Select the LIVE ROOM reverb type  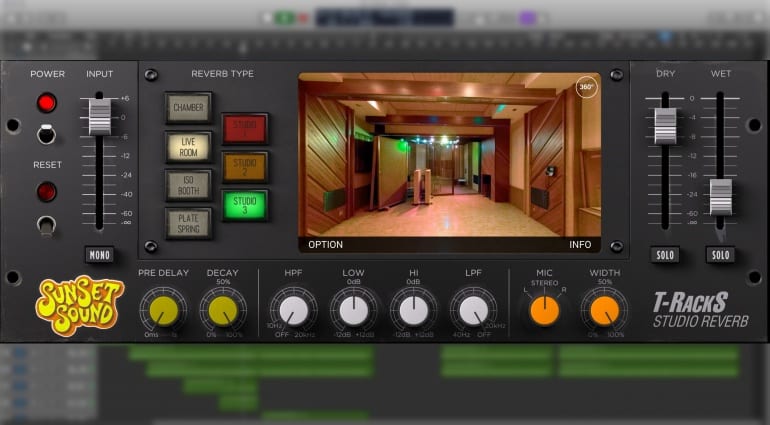tap(189, 146)
